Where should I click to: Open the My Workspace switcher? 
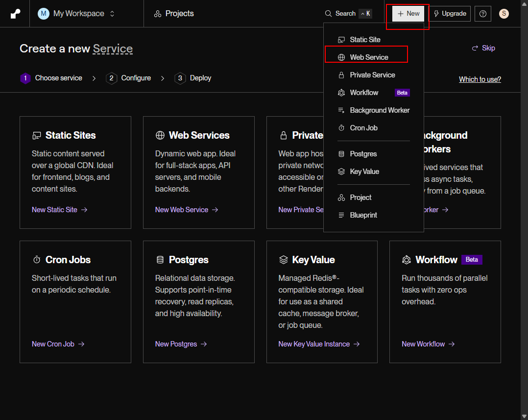pos(76,13)
